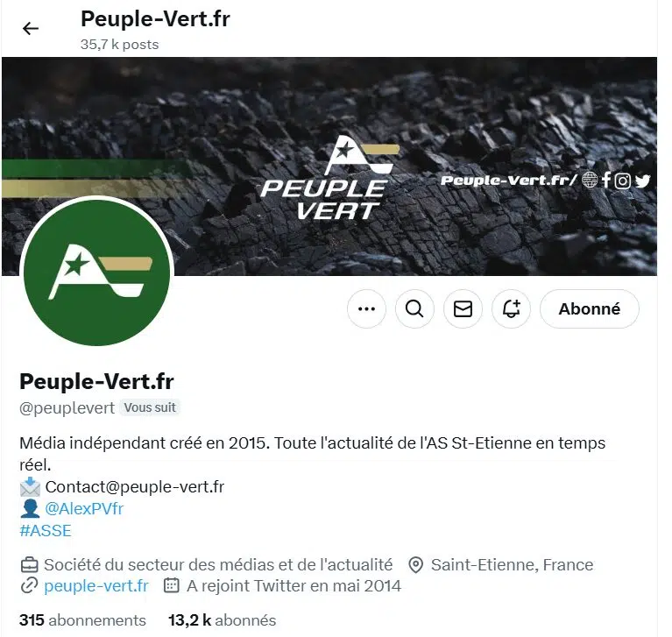The height and width of the screenshot is (637, 672).
Task: Click the calendar joined-date icon
Action: click(x=172, y=585)
